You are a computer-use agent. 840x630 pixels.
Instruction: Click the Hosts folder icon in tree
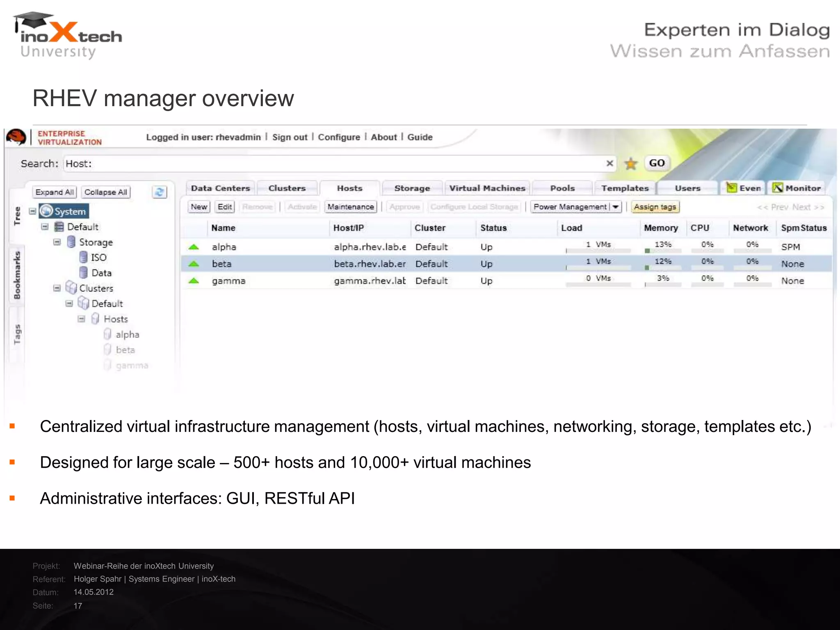point(95,319)
